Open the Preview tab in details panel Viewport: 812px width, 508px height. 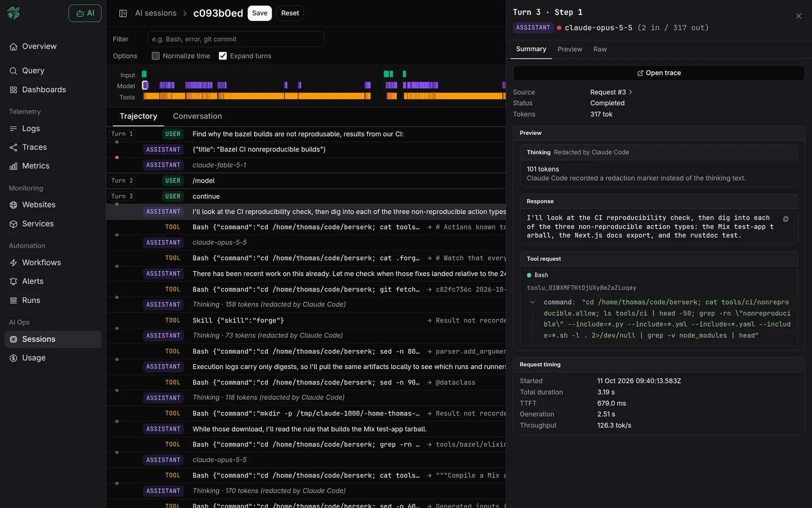(x=570, y=49)
